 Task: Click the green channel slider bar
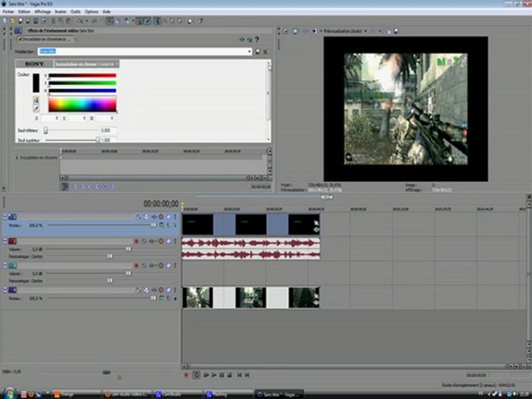pos(82,83)
